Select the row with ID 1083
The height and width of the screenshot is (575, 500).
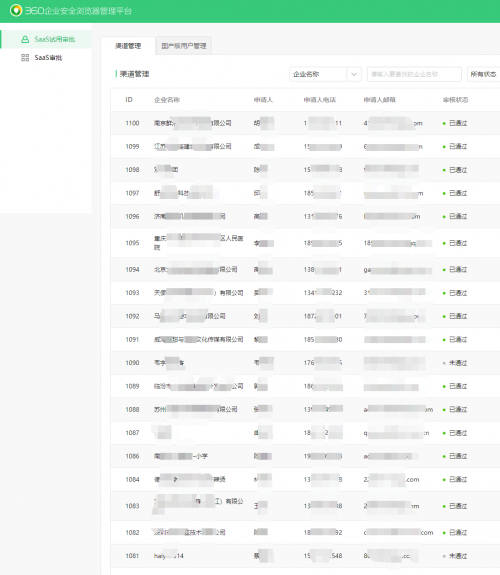click(x=305, y=506)
